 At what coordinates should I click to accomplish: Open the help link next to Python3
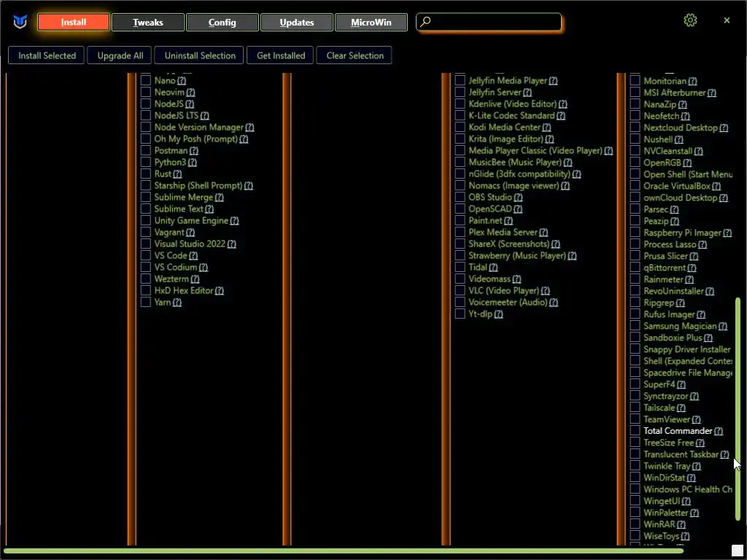[x=192, y=163]
